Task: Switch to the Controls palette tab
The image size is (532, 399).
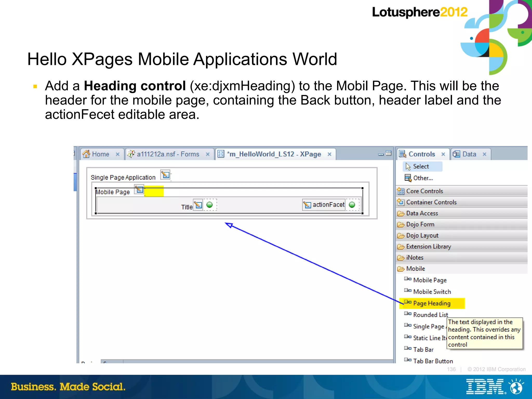Action: click(423, 154)
